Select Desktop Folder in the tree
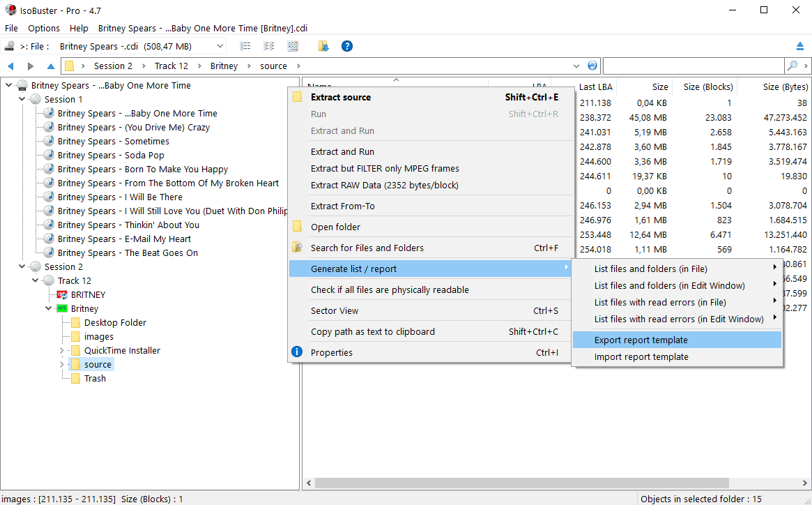Viewport: 812px width, 505px height. [115, 322]
